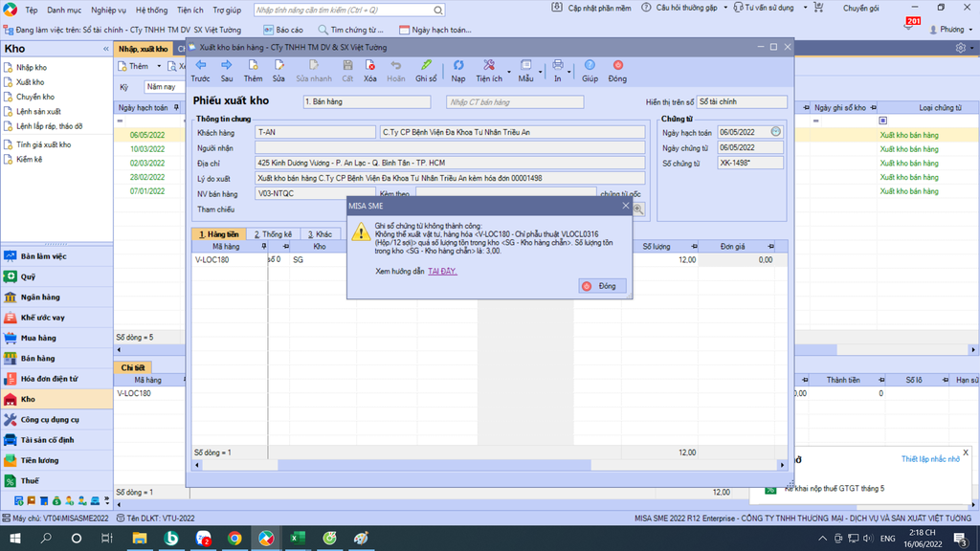
Task: Click the Đóng button in MISA SME dialog
Action: 603,286
